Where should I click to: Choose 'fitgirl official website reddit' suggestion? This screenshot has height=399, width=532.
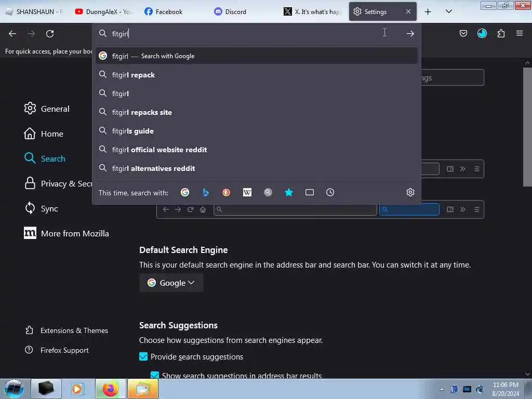tap(256, 149)
